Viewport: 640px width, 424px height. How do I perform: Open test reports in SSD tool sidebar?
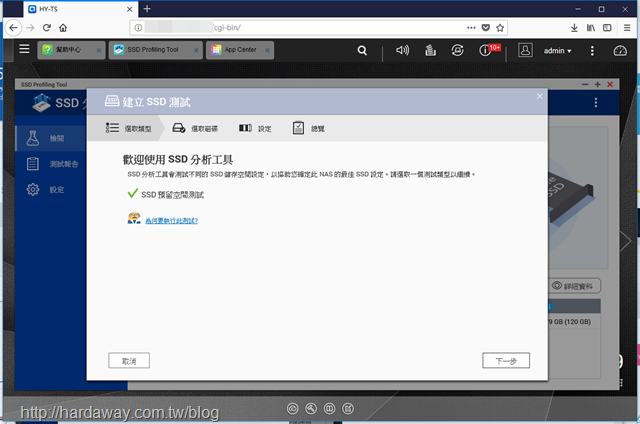tap(51, 164)
